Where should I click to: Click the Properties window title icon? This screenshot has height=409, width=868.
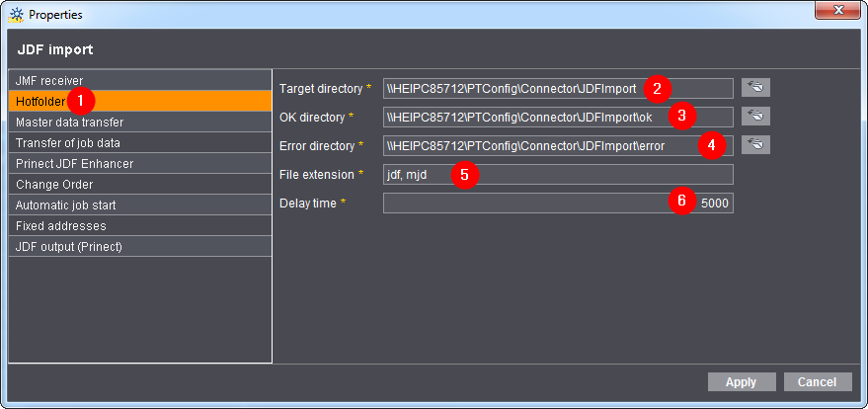pyautogui.click(x=16, y=15)
